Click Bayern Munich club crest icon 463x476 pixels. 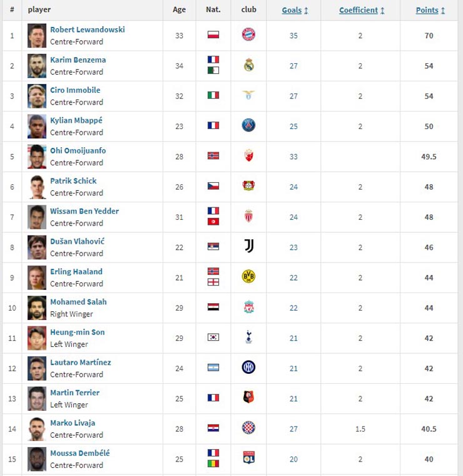(x=248, y=35)
